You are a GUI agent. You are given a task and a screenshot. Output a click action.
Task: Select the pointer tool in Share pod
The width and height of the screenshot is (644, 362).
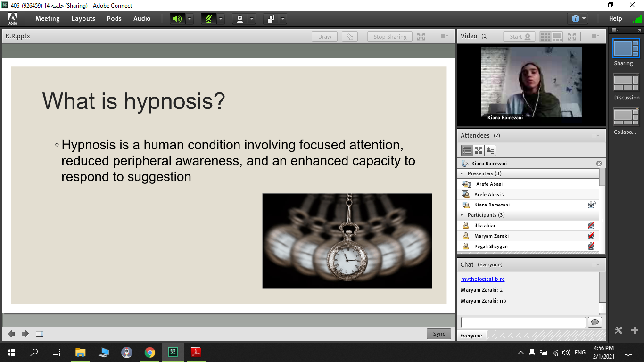click(349, 37)
